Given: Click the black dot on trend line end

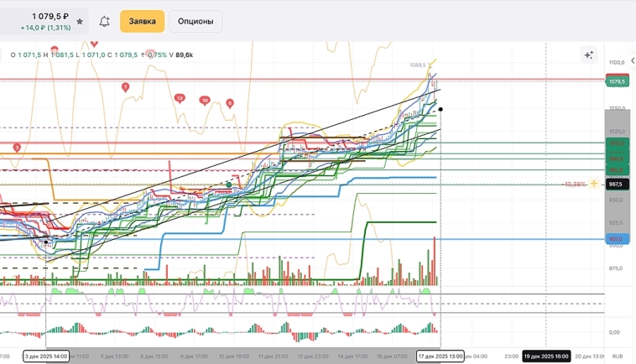Looking at the screenshot, I should (441, 109).
